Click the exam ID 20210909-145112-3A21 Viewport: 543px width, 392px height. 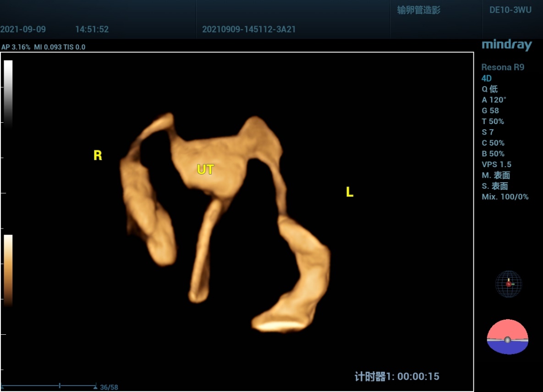tap(249, 29)
